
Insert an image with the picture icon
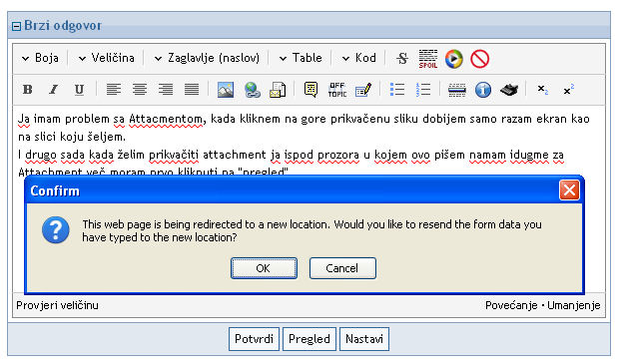pyautogui.click(x=226, y=90)
